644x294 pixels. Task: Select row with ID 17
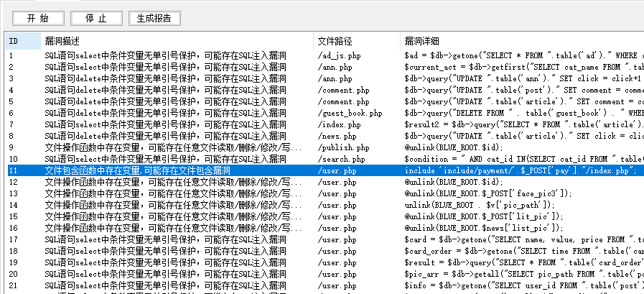(325, 239)
